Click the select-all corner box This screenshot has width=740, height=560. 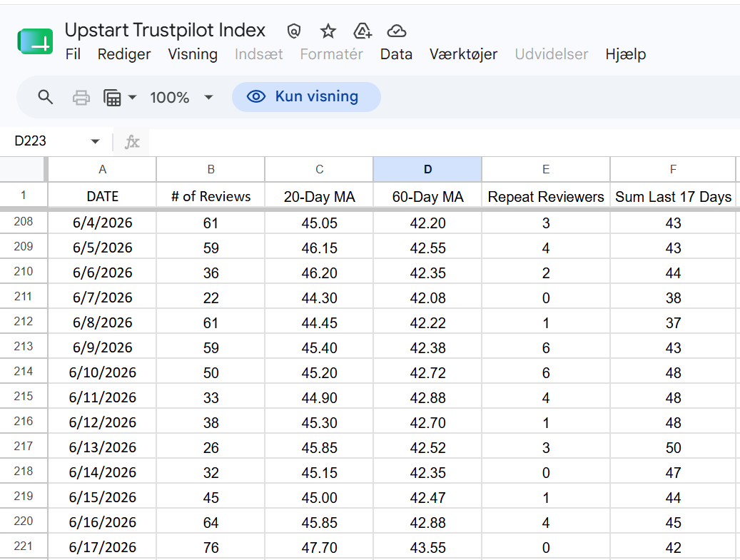23,169
